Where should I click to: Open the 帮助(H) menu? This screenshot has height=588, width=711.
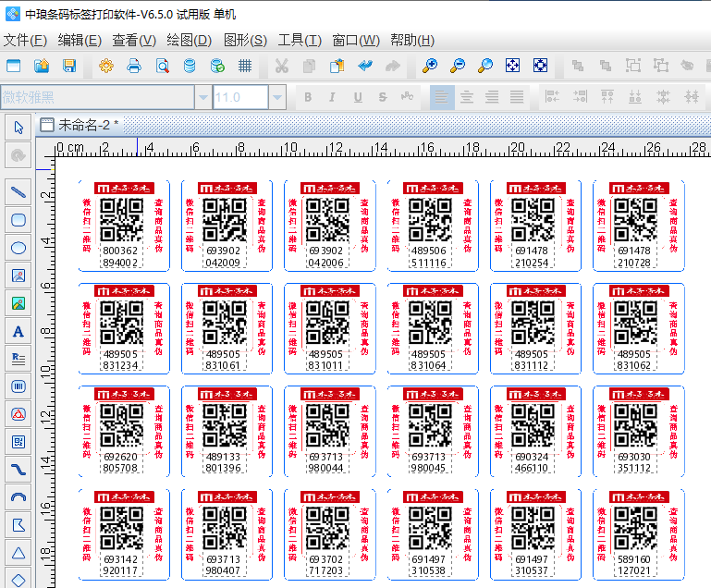click(411, 40)
